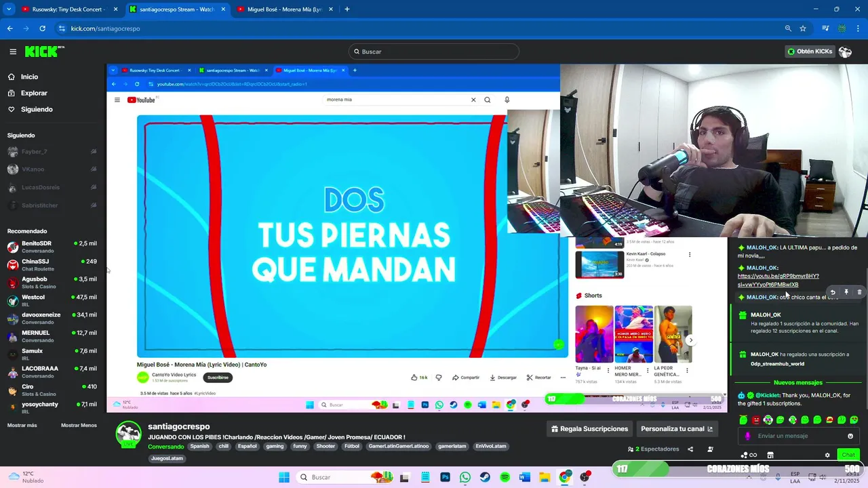868x488 pixels.
Task: Focus the Enviar un mensaje field
Action: click(x=800, y=436)
